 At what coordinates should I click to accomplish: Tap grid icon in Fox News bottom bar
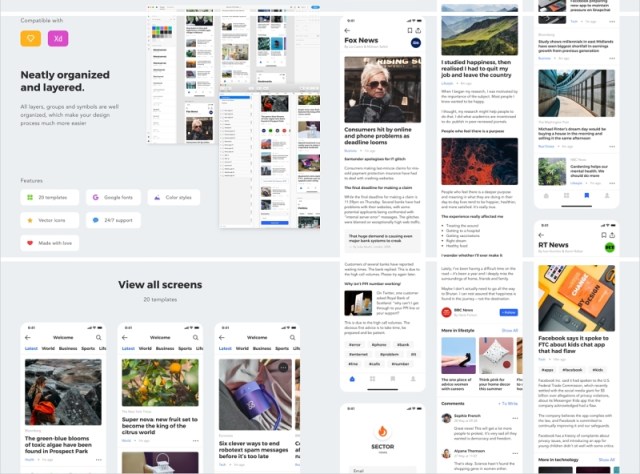click(x=372, y=379)
